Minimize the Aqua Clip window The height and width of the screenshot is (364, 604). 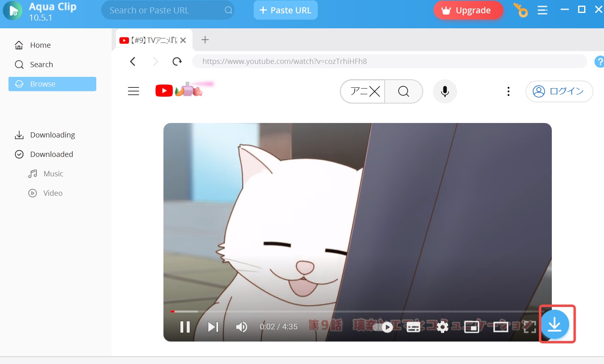[565, 9]
